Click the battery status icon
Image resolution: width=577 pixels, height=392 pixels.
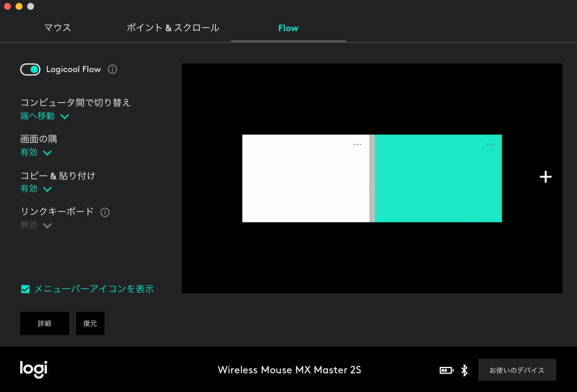[x=446, y=370]
